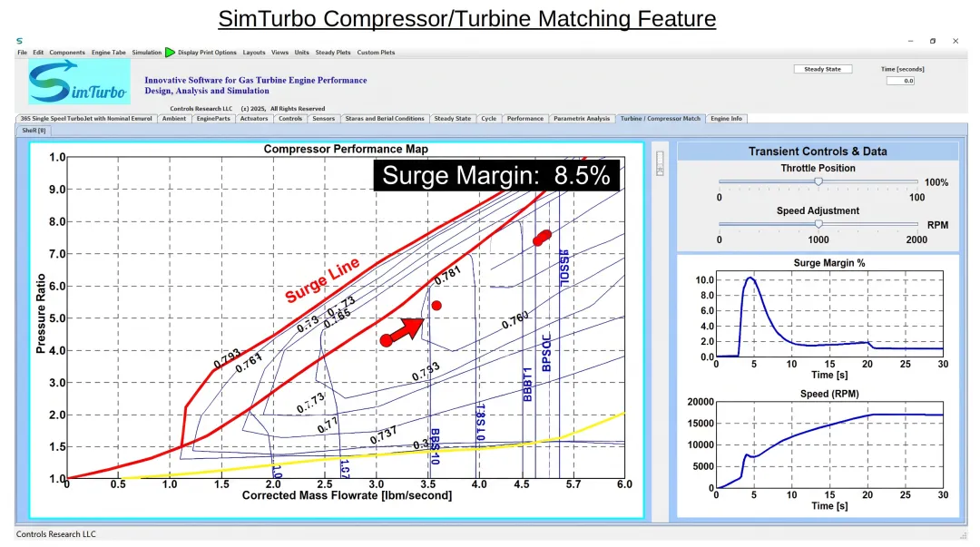Click the Steady State button at top right
Image resolution: width=980 pixels, height=547 pixels.
click(822, 69)
